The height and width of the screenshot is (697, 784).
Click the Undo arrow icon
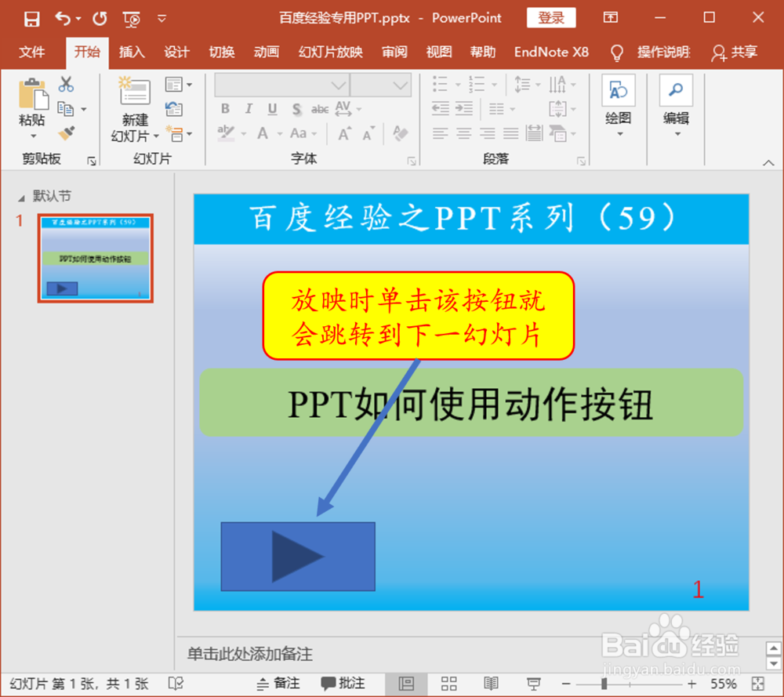[x=63, y=19]
